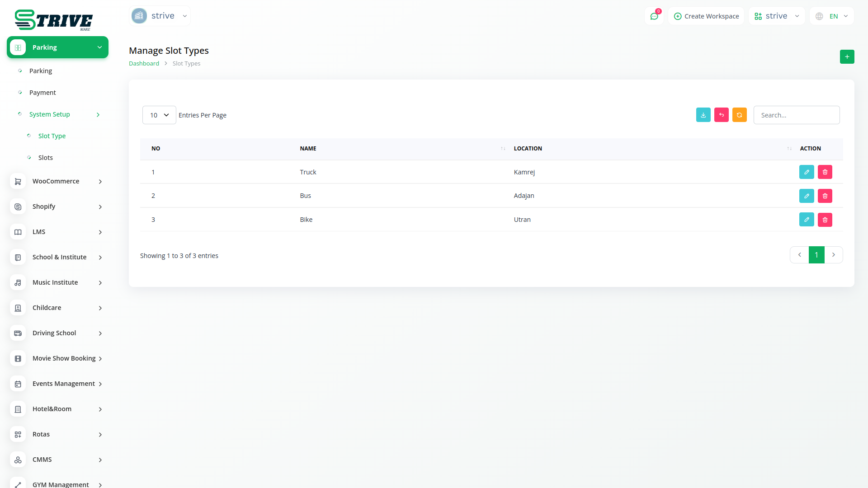
Task: Click the Rotas sidebar icon
Action: 18,435
